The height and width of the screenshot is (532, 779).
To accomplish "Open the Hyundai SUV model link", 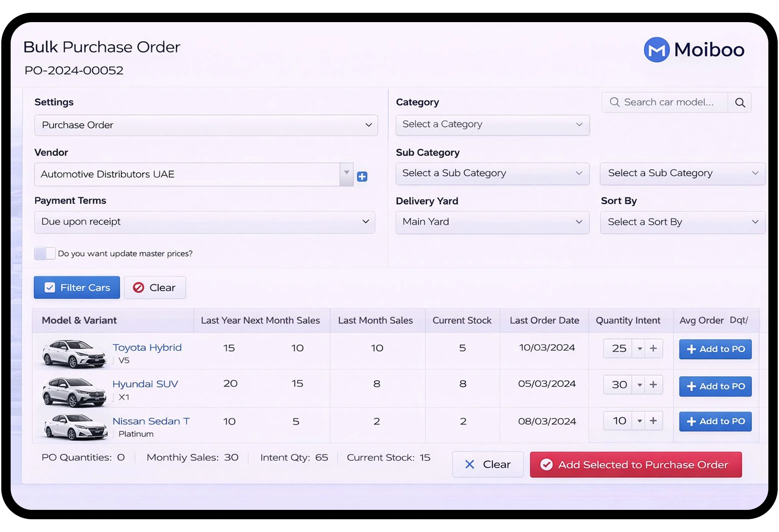I will [145, 384].
